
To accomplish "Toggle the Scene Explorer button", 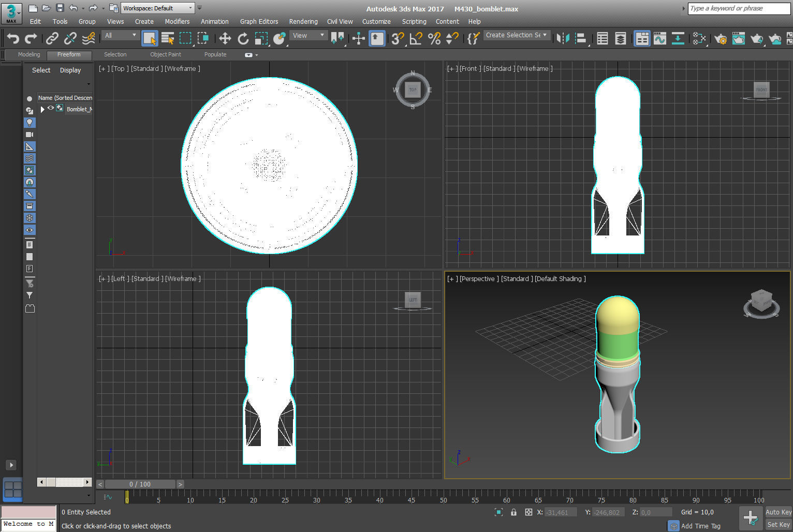I will tap(603, 38).
